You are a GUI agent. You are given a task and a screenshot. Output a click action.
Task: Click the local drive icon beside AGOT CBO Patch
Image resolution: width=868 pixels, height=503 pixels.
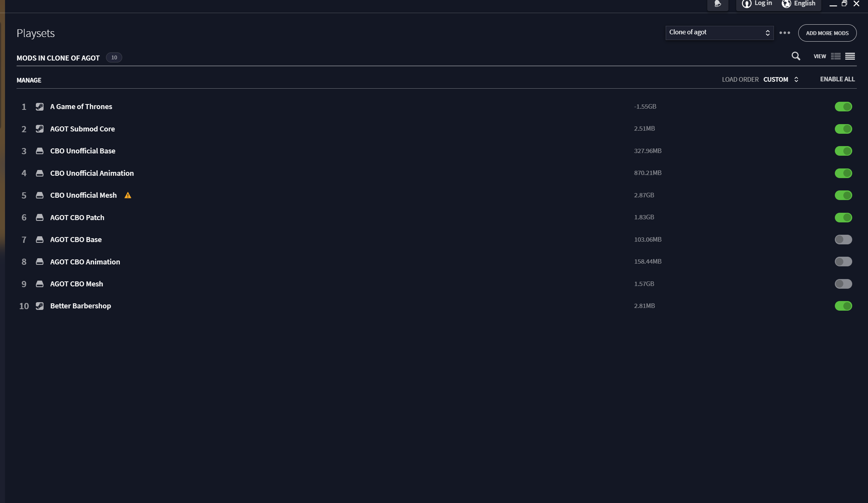click(x=40, y=217)
